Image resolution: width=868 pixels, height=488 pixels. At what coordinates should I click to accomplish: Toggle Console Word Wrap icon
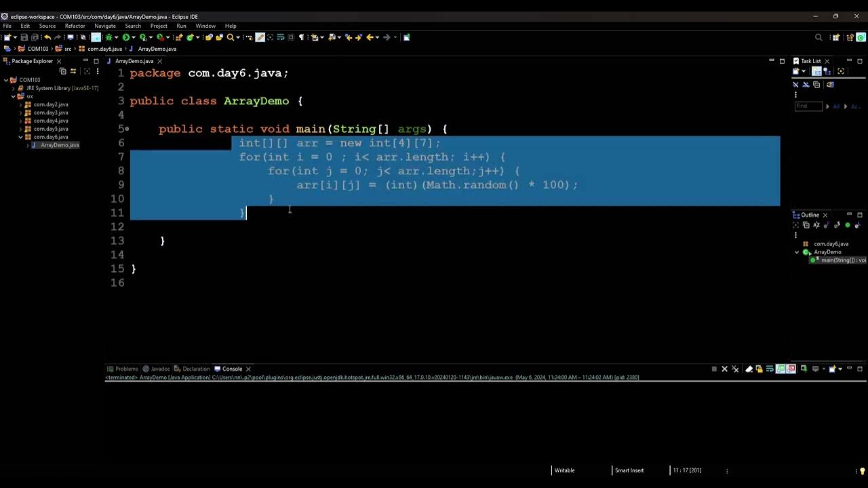click(770, 369)
